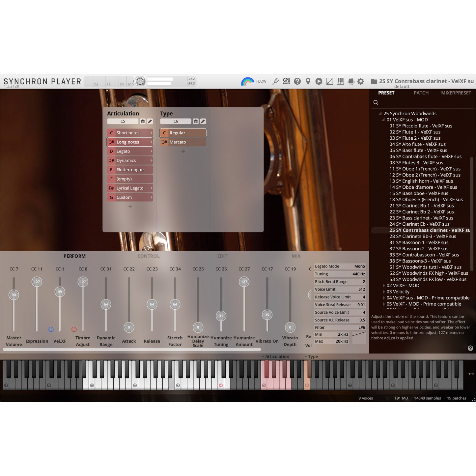Open help via the question mark icon
476x476 pixels.
point(297,81)
